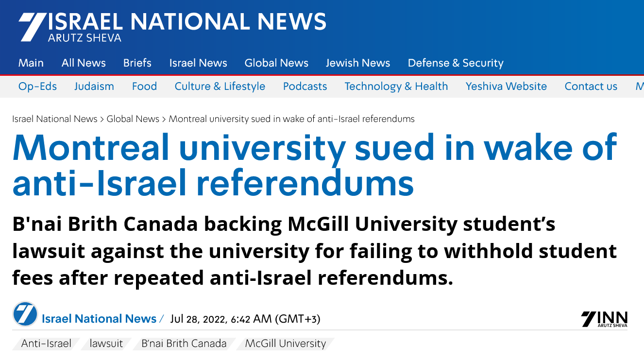The height and width of the screenshot is (363, 644).
Task: Go to the Podcasts page
Action: click(x=305, y=86)
